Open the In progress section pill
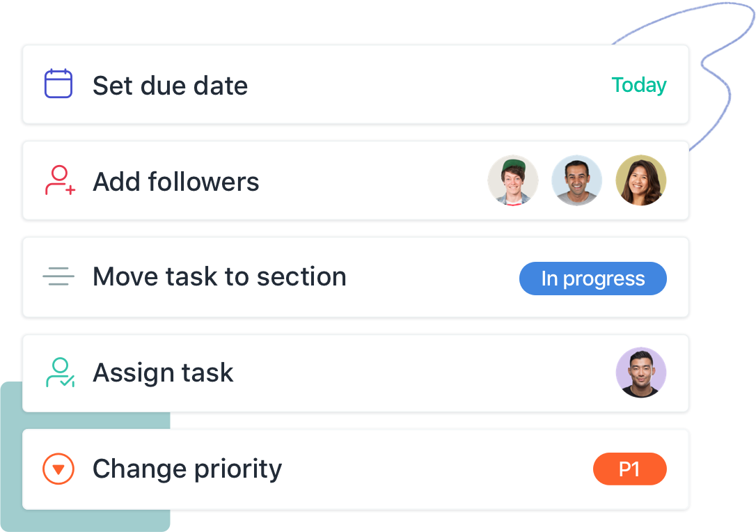Image resolution: width=756 pixels, height=532 pixels. (592, 279)
